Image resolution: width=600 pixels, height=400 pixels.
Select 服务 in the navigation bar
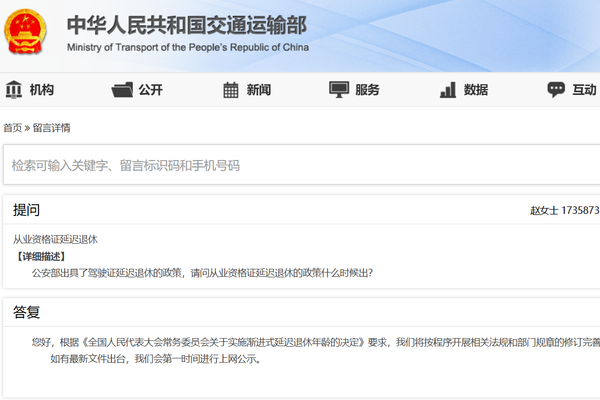(367, 90)
